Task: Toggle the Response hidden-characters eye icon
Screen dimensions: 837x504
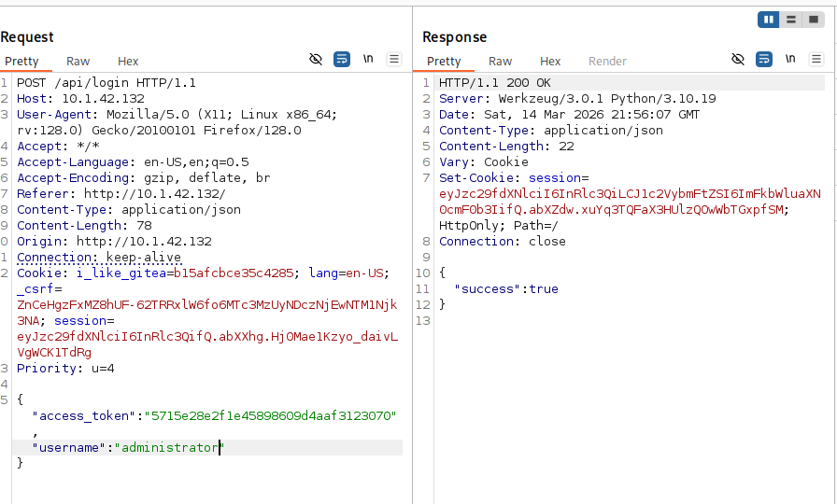Action: tap(738, 60)
